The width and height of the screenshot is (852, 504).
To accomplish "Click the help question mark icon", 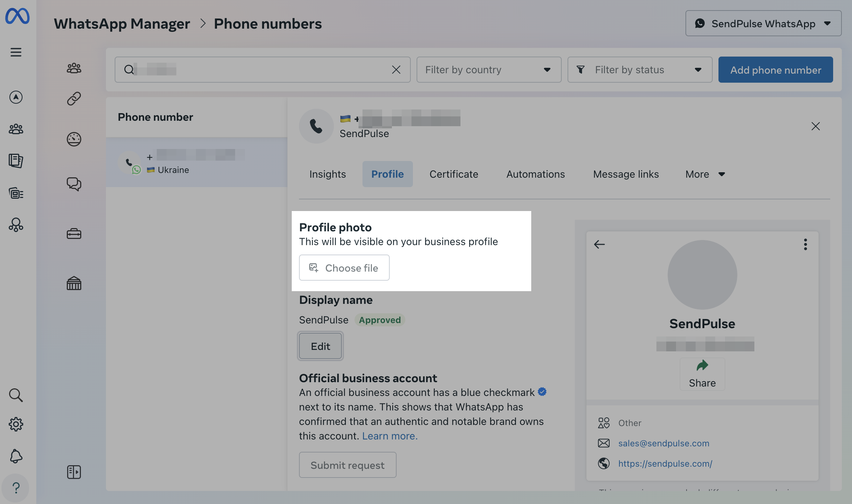I will click(16, 488).
